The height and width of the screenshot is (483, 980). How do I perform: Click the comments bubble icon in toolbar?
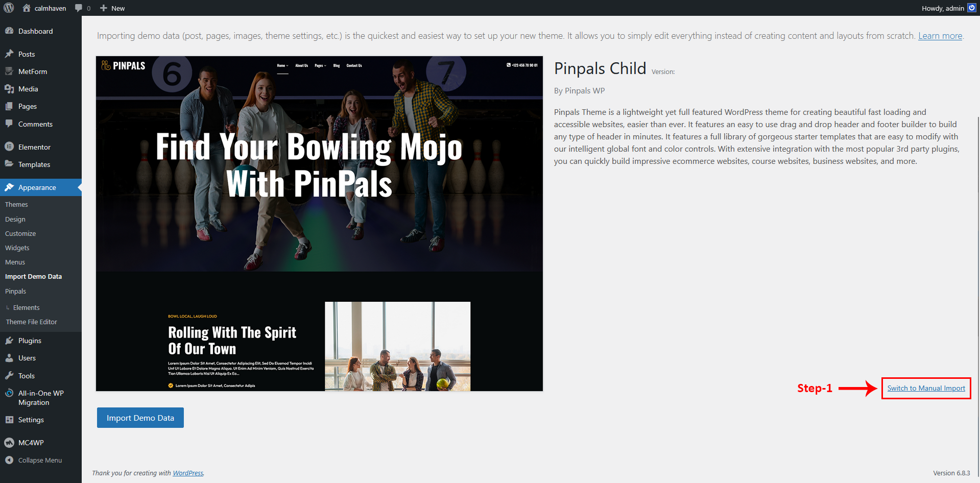click(x=79, y=8)
